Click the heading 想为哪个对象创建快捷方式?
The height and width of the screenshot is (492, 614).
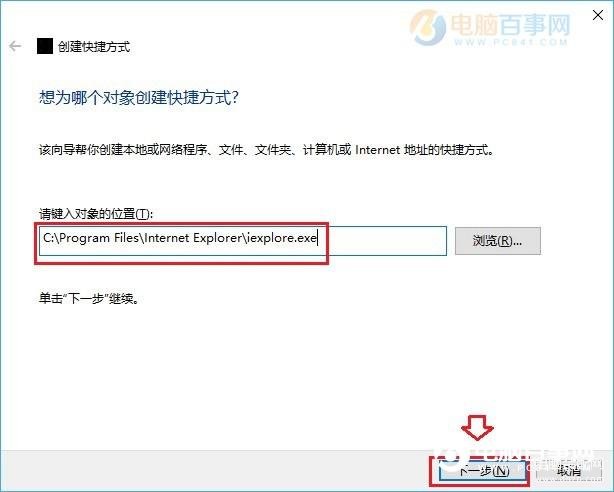[139, 97]
